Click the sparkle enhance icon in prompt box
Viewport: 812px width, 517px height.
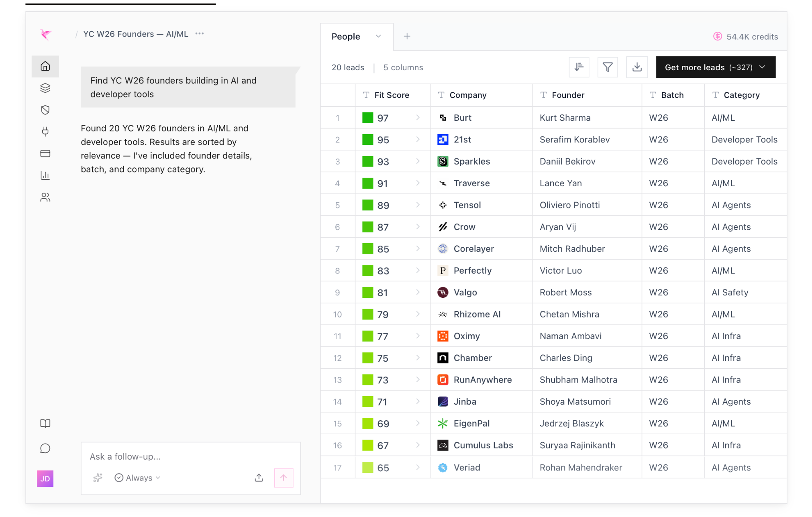click(98, 478)
